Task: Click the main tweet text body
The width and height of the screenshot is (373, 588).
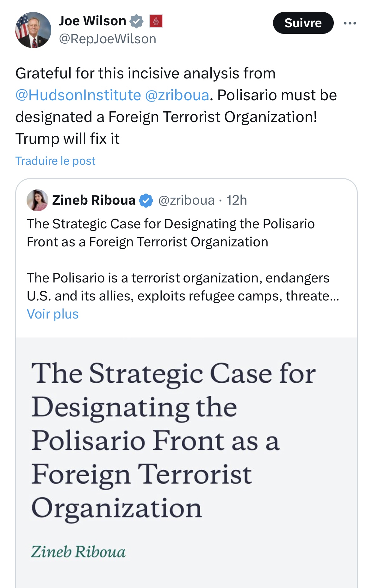Action: click(x=176, y=106)
